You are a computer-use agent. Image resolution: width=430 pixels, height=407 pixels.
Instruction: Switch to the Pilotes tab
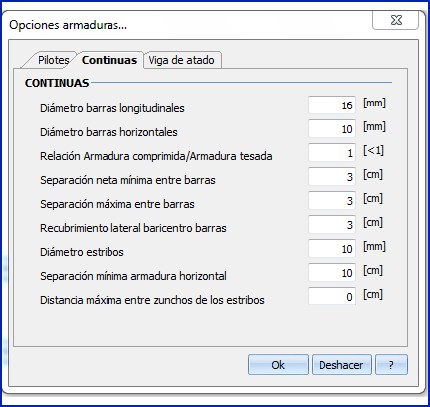tap(53, 60)
